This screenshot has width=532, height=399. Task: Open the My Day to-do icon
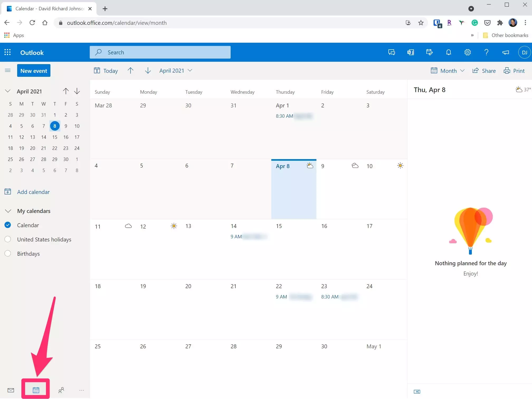click(429, 52)
